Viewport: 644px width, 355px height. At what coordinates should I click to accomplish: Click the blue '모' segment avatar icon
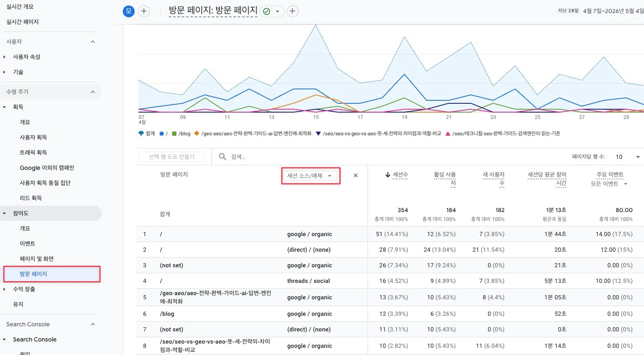tap(129, 11)
